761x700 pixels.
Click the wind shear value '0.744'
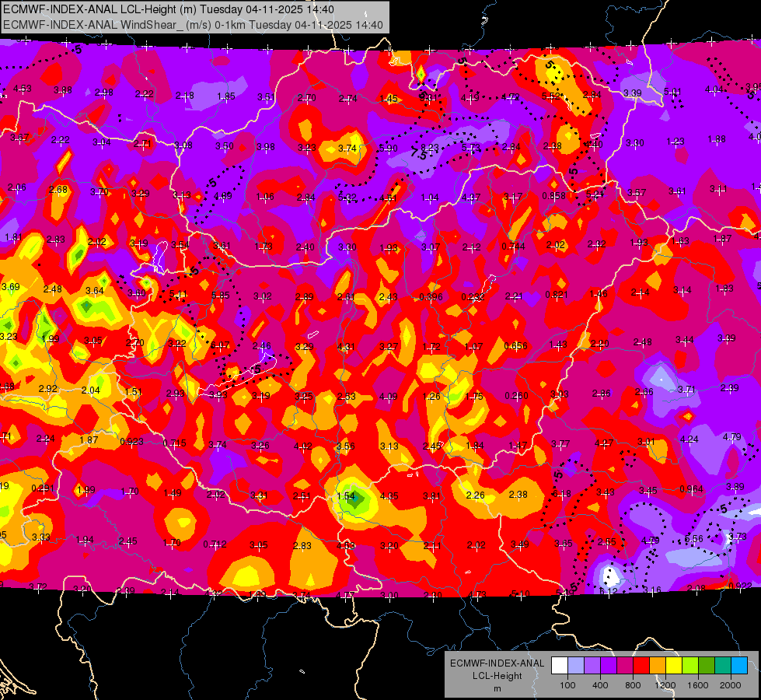pyautogui.click(x=513, y=247)
